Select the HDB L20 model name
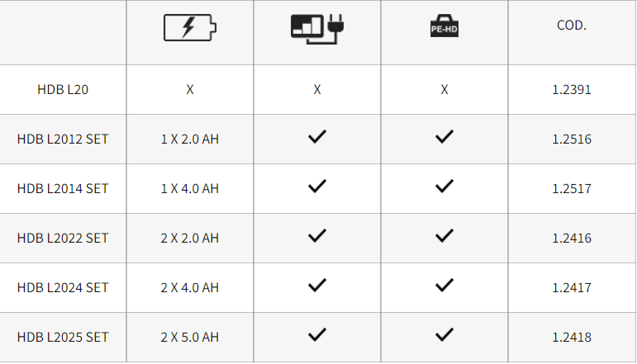637x364 pixels. [x=63, y=89]
